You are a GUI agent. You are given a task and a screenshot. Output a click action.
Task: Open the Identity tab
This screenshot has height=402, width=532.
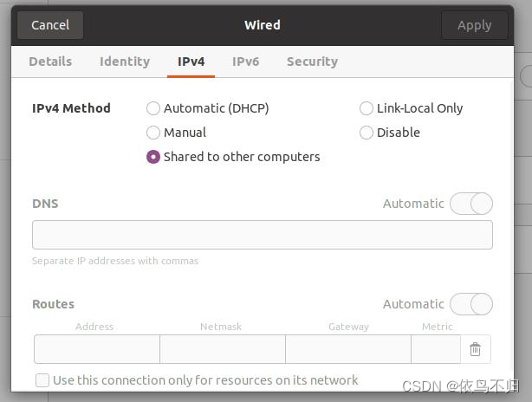(125, 62)
